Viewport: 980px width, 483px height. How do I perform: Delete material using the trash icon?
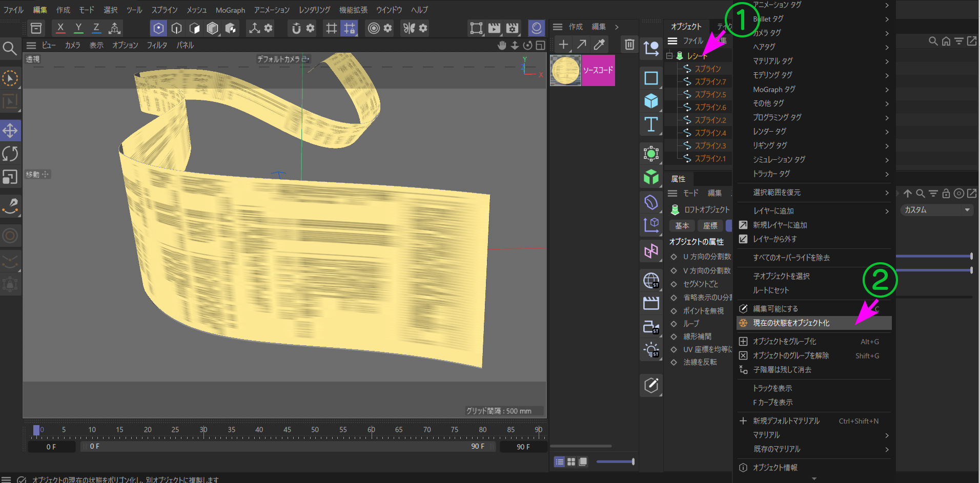pyautogui.click(x=629, y=45)
